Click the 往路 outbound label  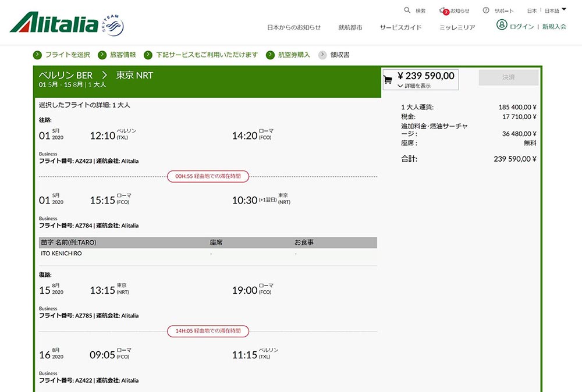45,120
